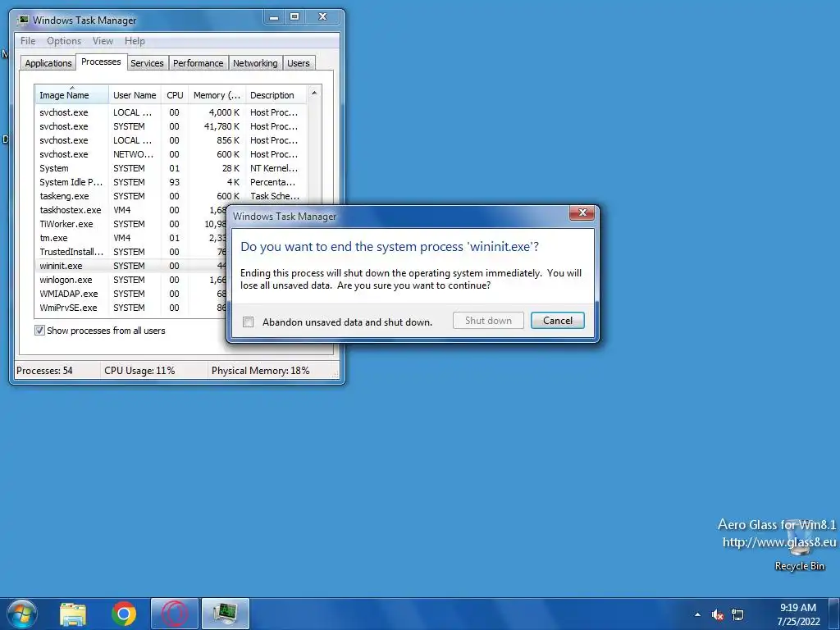Sort by the Description column header
The height and width of the screenshot is (630, 840).
[x=276, y=95]
